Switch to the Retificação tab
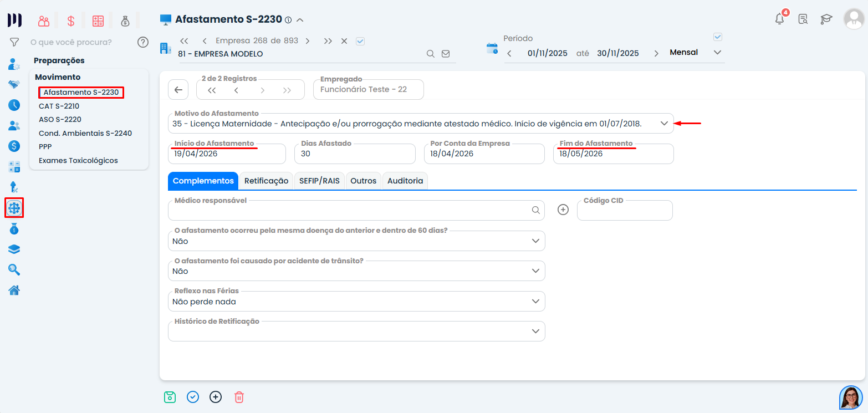Viewport: 868px width, 413px height. 266,181
